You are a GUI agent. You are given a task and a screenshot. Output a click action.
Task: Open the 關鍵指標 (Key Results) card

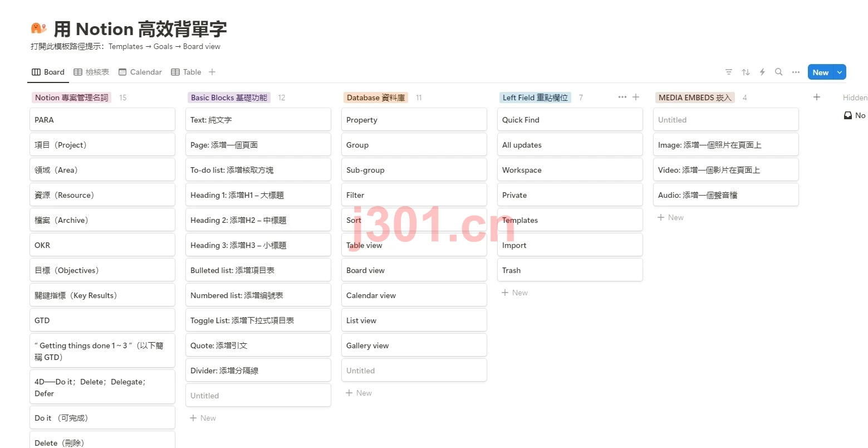click(102, 295)
